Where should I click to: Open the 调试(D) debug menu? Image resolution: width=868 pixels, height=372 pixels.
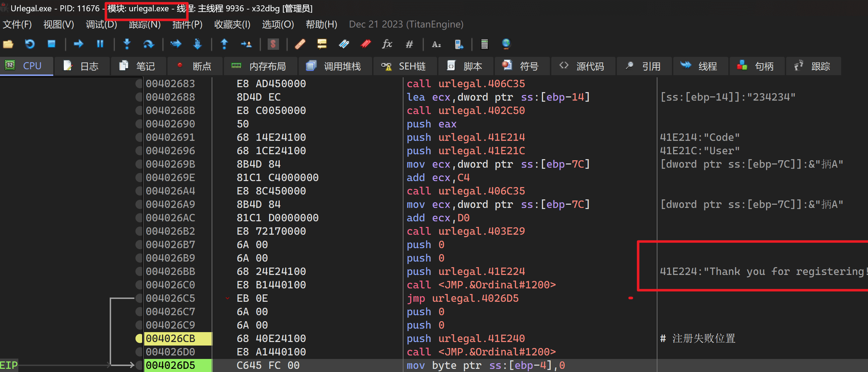[x=101, y=24]
